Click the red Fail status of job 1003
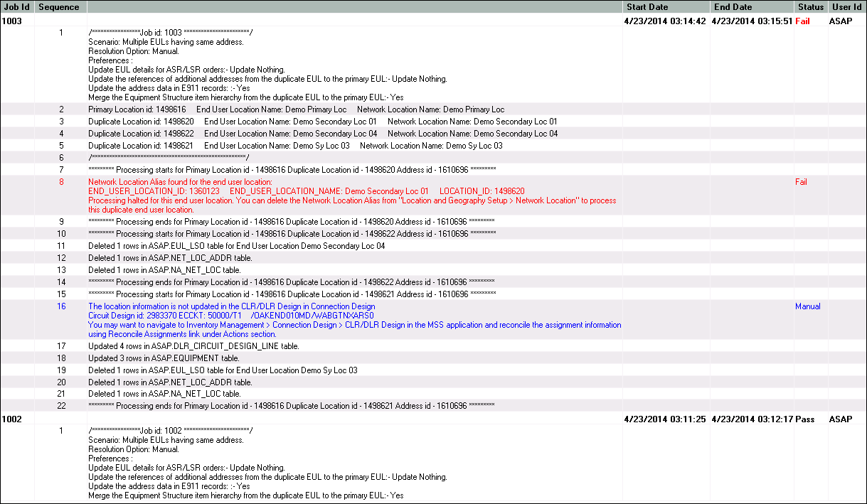 pyautogui.click(x=803, y=21)
